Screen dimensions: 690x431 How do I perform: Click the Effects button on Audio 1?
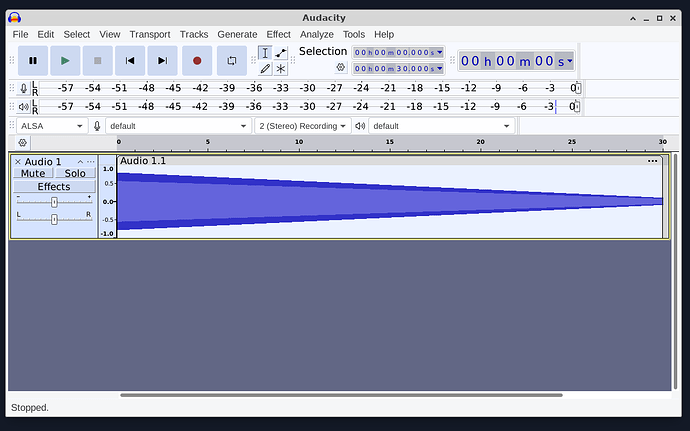pos(54,187)
